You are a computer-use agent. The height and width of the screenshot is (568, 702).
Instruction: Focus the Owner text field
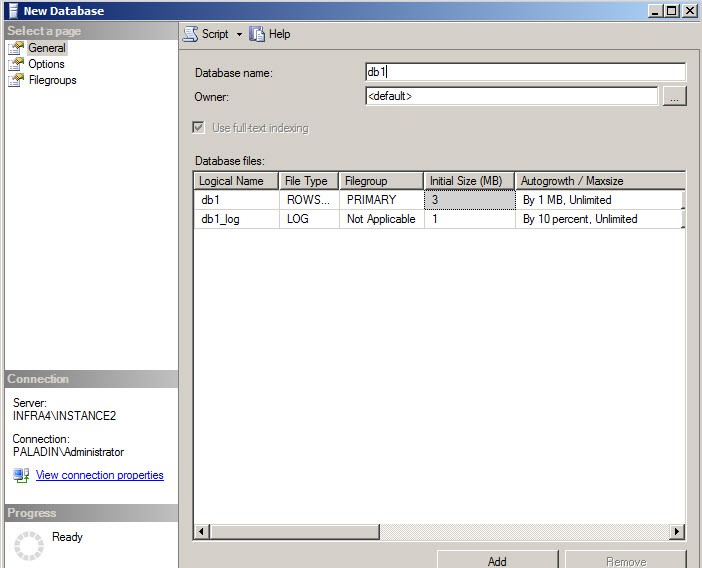511,96
